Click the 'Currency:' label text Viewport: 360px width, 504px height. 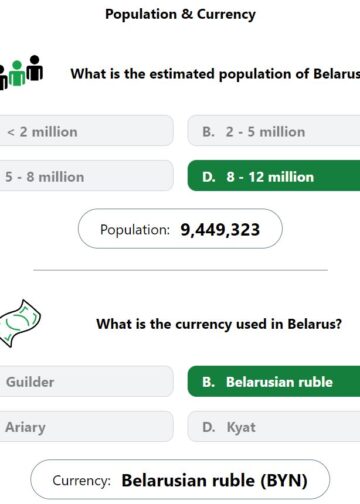pos(81,481)
